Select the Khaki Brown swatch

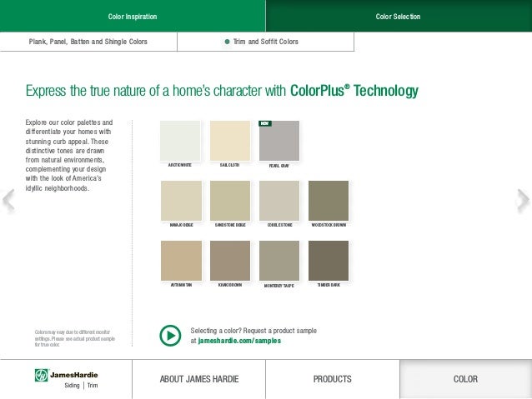coord(230,261)
